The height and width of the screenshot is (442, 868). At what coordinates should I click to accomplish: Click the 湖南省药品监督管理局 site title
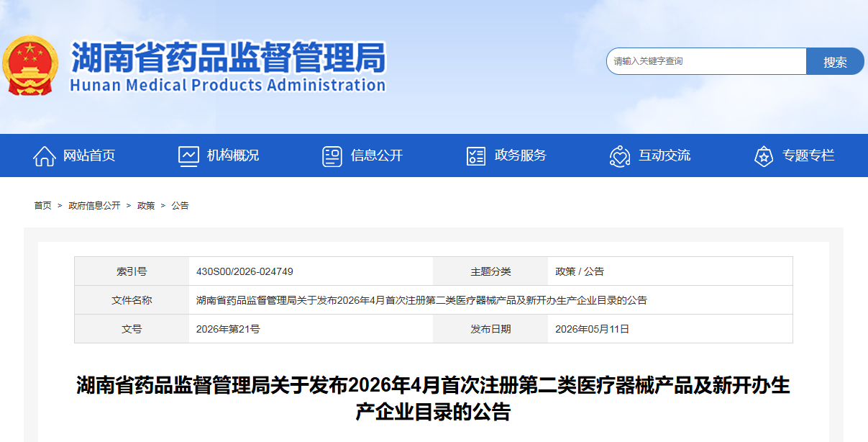(x=228, y=58)
